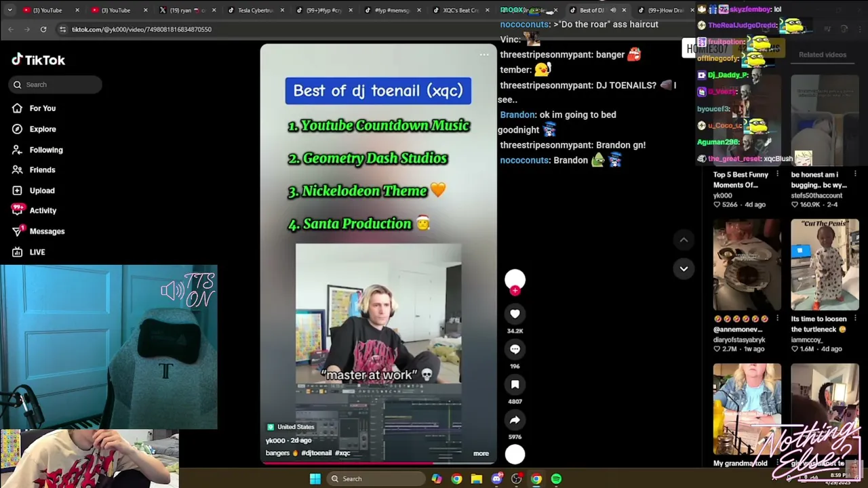
Task: Open the LIVE section icon
Action: coord(17,252)
